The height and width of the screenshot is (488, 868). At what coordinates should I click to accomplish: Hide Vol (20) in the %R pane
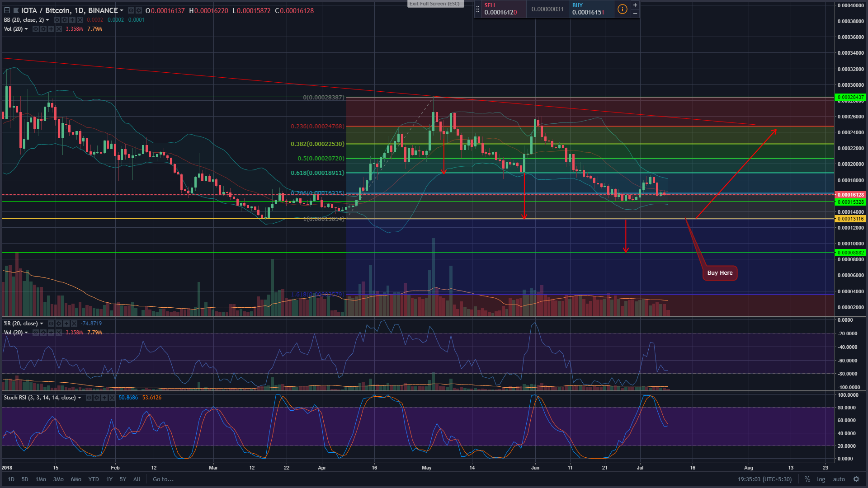[x=36, y=333]
